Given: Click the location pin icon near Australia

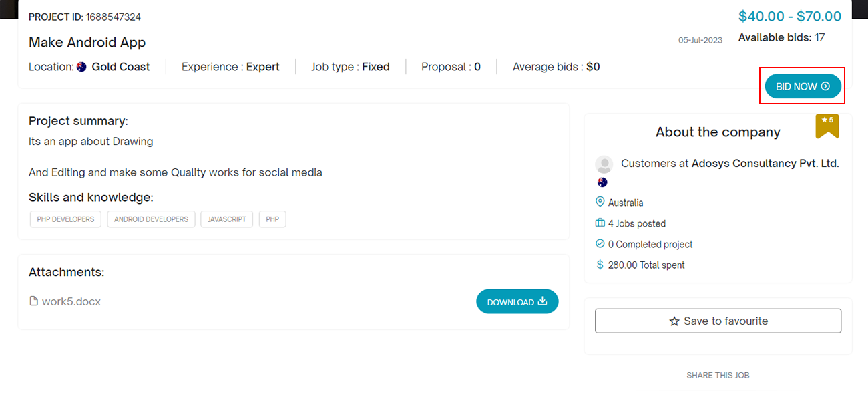Looking at the screenshot, I should [x=600, y=203].
